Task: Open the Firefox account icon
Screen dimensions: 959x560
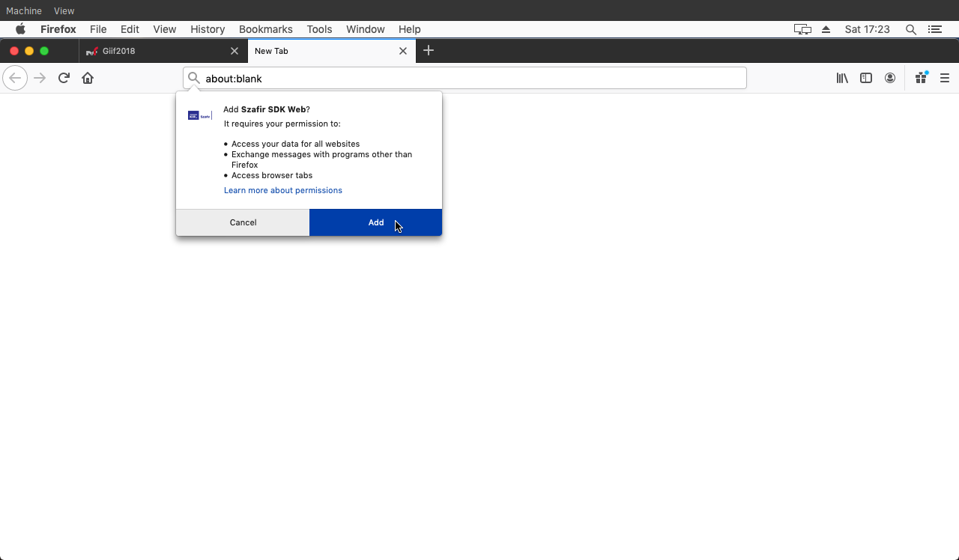Action: [x=890, y=78]
